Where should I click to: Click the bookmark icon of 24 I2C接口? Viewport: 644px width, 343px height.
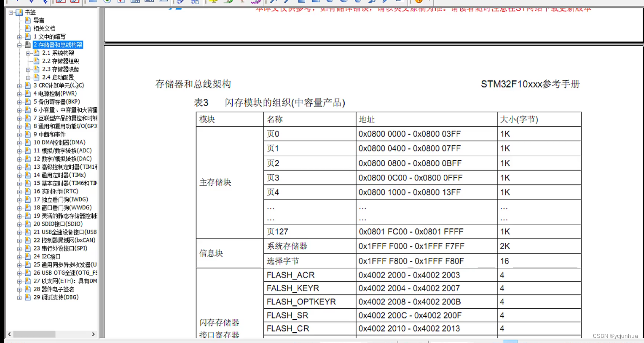(x=28, y=256)
